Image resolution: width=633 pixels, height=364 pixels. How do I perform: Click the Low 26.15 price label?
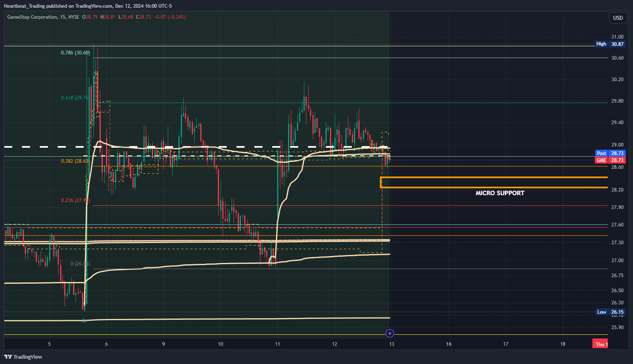coord(610,312)
